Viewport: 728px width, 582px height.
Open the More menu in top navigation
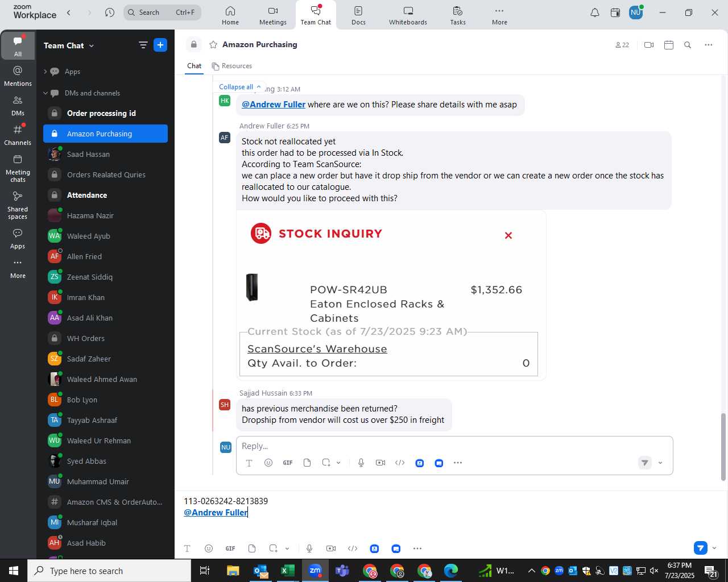(x=499, y=15)
